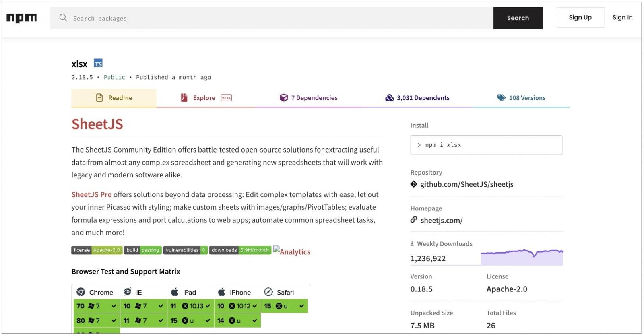644x336 pixels.
Task: Click the iPhone Apple icon
Action: click(x=222, y=292)
